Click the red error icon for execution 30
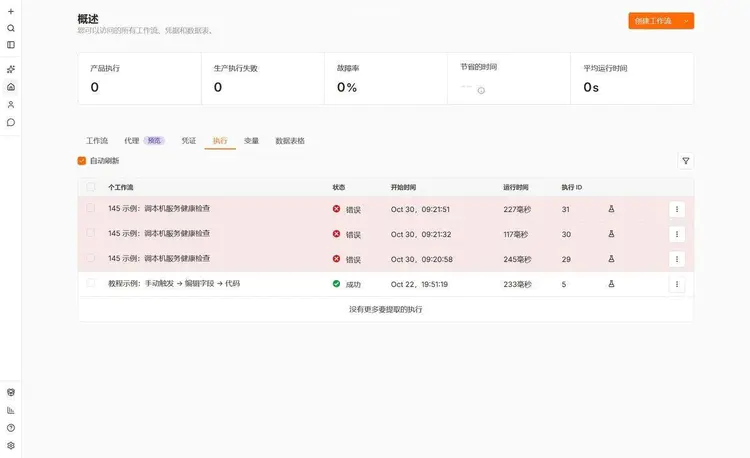The image size is (750, 458). [x=336, y=234]
